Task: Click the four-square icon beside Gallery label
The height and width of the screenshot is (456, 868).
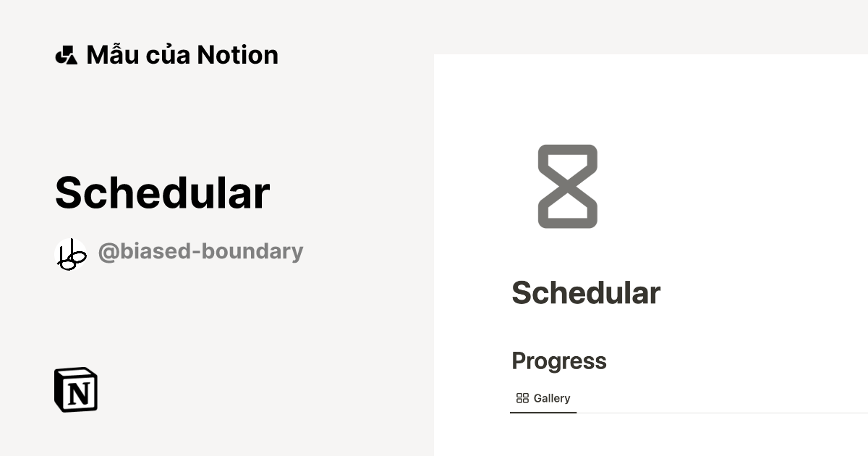Action: click(522, 397)
